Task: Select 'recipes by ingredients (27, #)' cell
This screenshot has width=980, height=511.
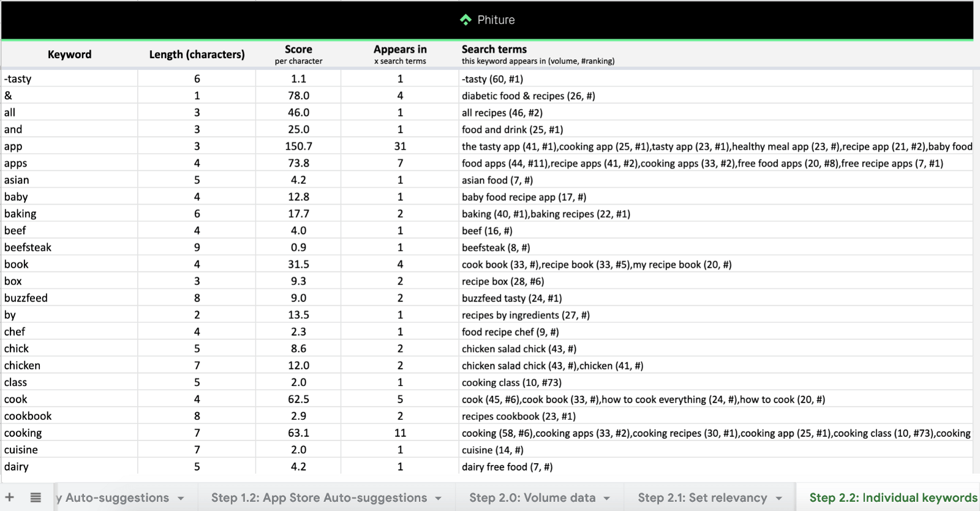Action: tap(715, 314)
